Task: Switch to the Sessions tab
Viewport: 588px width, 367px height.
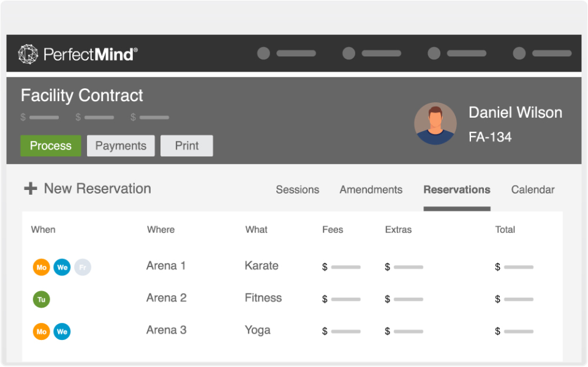Action: [x=297, y=190]
